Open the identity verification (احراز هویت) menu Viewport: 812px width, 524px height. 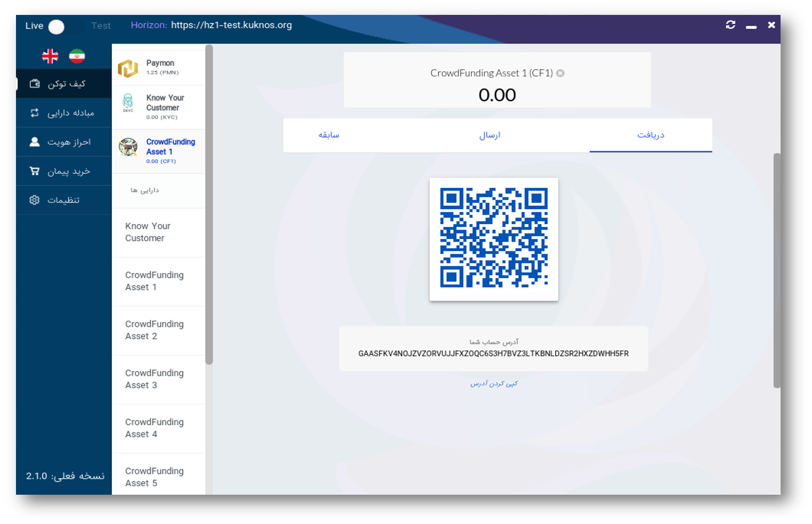(64, 142)
